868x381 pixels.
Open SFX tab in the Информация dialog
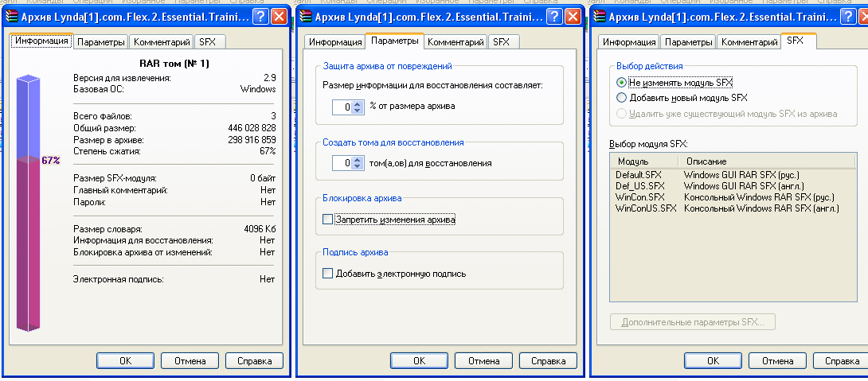tap(208, 42)
